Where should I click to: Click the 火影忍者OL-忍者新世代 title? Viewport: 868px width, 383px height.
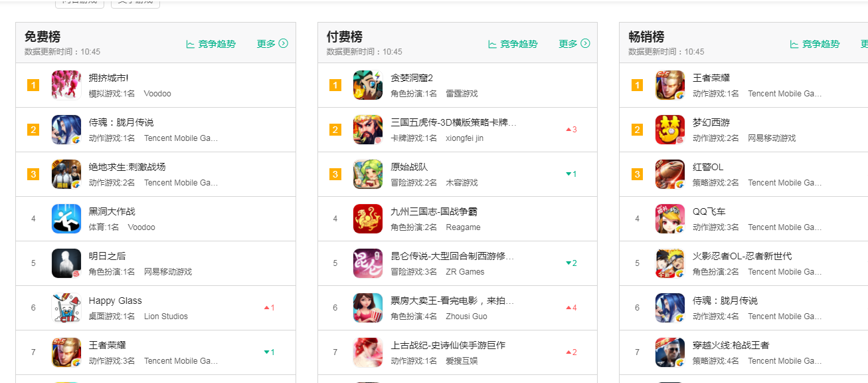click(x=742, y=256)
